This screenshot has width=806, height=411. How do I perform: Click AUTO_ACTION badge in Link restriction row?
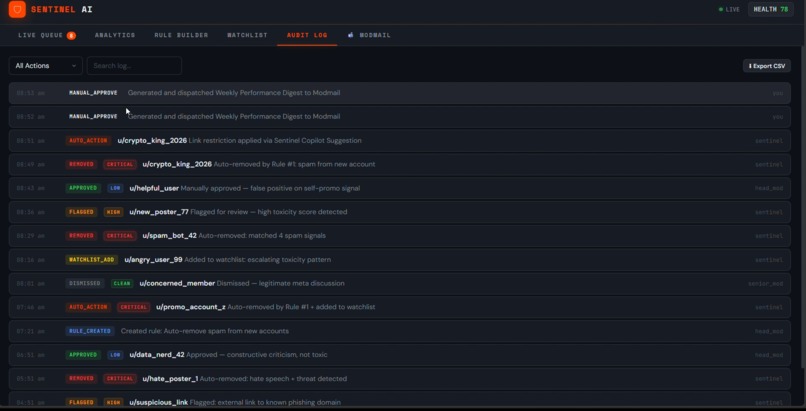[x=88, y=140]
